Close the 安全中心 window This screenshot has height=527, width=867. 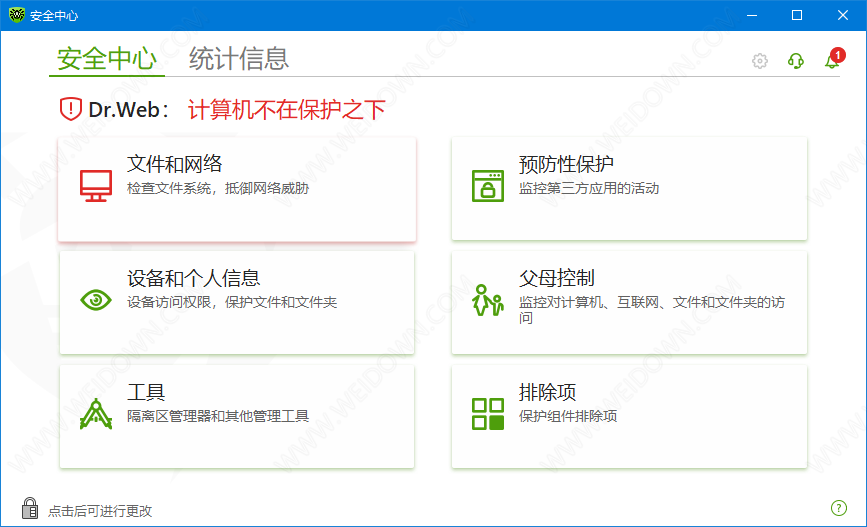[x=843, y=15]
